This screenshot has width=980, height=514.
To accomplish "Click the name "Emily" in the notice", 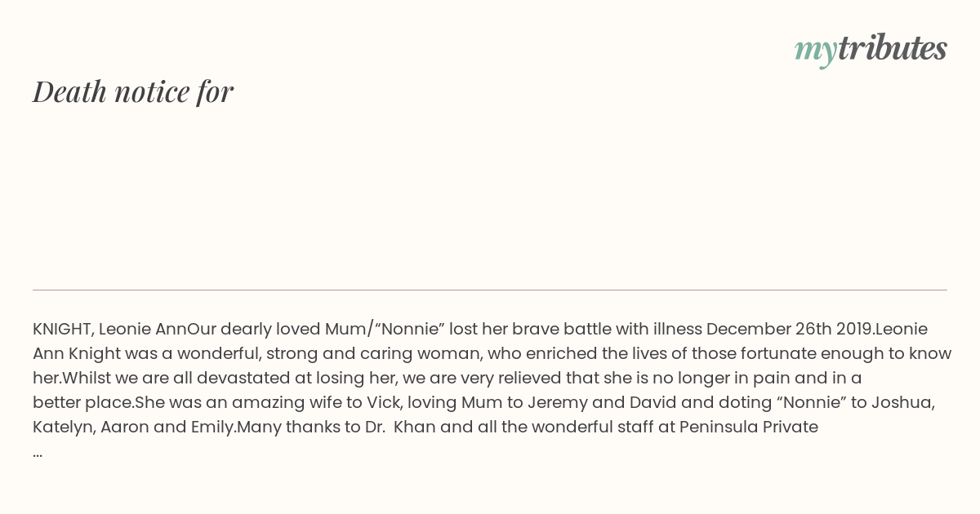I will tap(212, 428).
